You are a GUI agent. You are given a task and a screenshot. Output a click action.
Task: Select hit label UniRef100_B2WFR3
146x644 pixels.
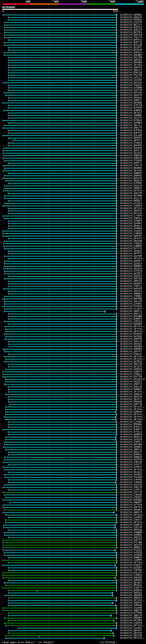(x=131, y=319)
